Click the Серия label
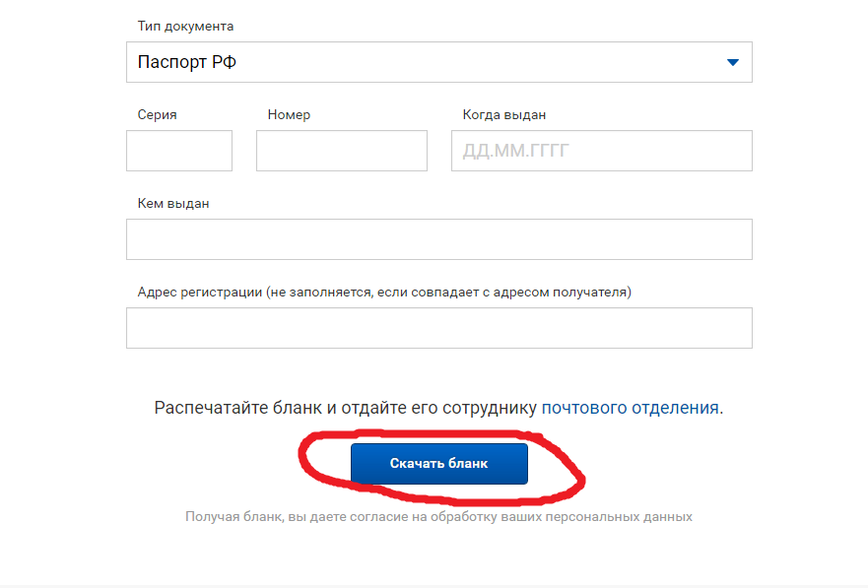 coord(158,115)
